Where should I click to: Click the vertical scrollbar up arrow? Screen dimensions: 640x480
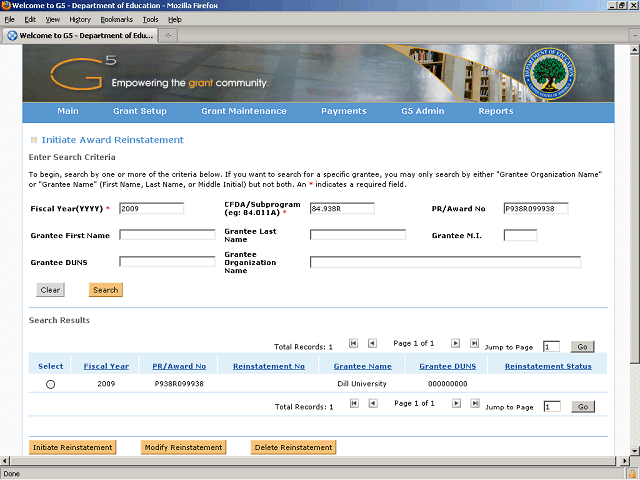tap(634, 50)
